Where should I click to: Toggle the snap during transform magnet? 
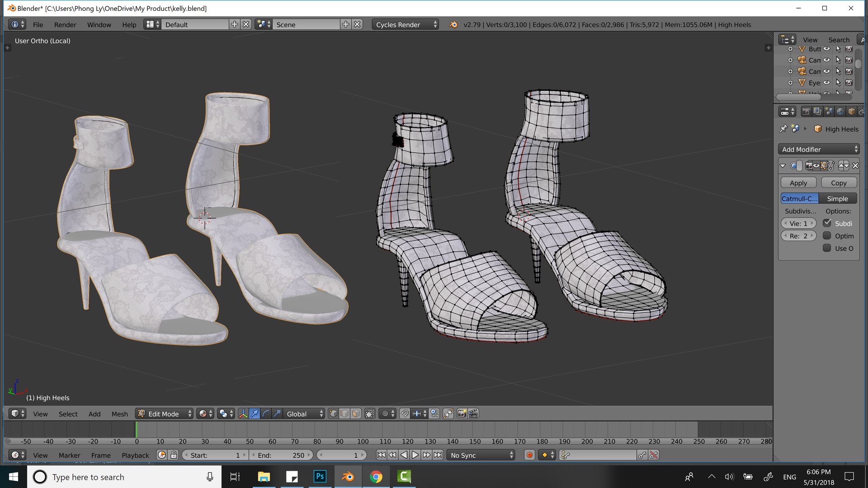click(x=405, y=413)
